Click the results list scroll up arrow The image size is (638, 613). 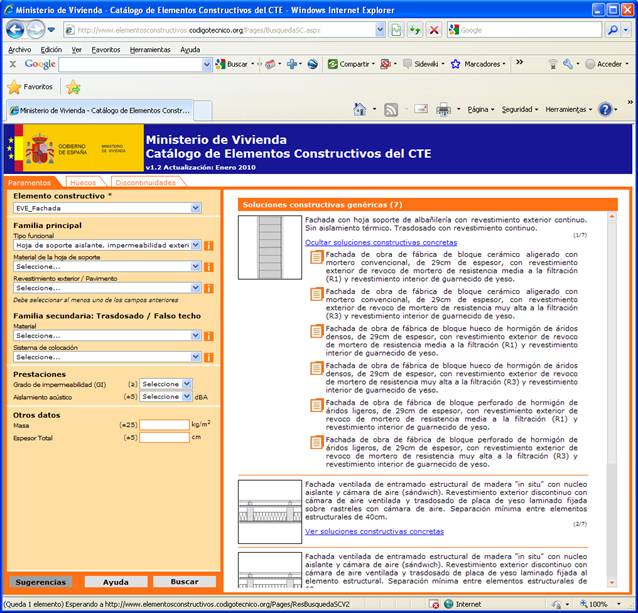tap(612, 217)
